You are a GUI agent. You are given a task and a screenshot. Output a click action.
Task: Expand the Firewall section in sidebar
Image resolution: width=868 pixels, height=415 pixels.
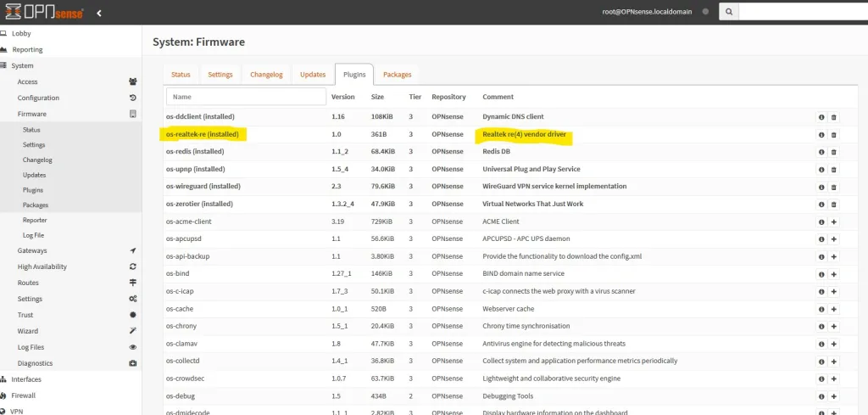point(23,395)
